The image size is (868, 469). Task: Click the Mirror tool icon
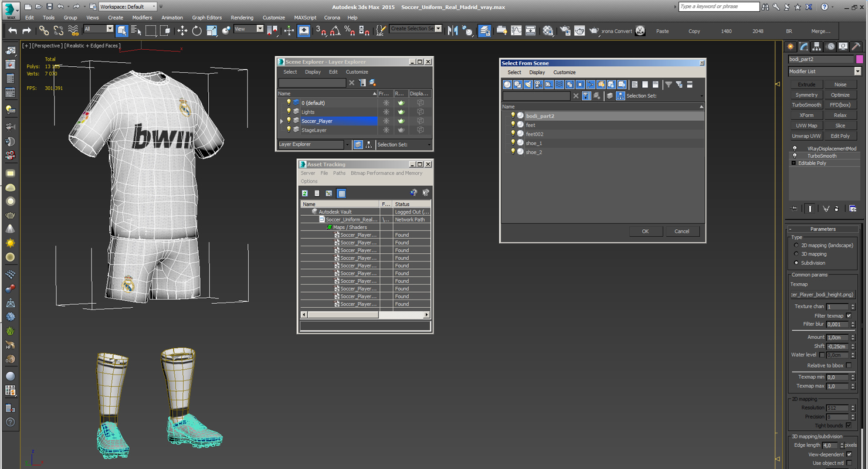(x=453, y=30)
